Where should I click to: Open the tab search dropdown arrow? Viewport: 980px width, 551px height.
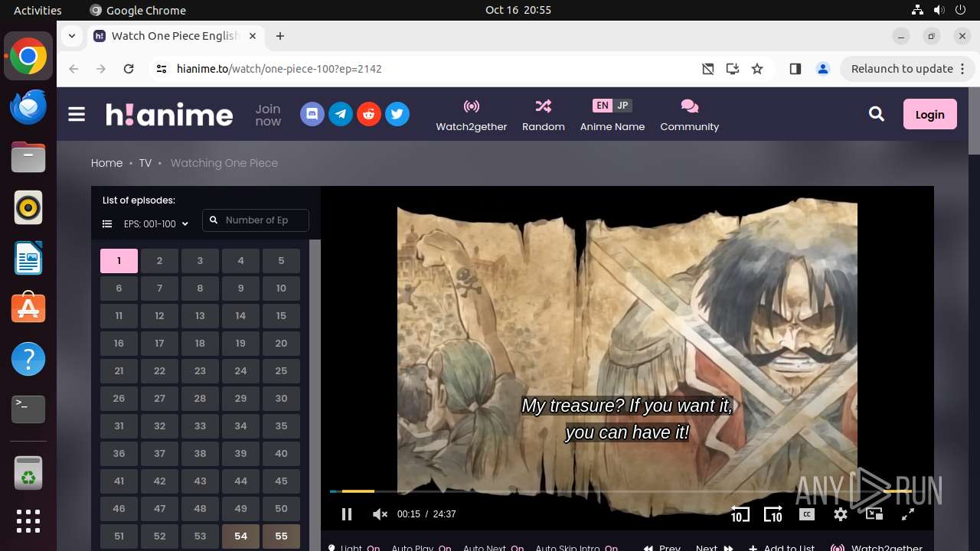pyautogui.click(x=71, y=36)
